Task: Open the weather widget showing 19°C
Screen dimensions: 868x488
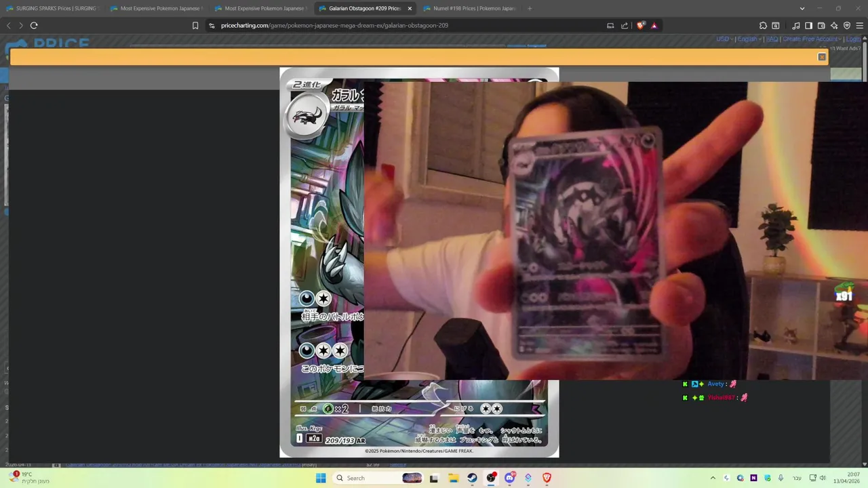Action: click(x=28, y=478)
